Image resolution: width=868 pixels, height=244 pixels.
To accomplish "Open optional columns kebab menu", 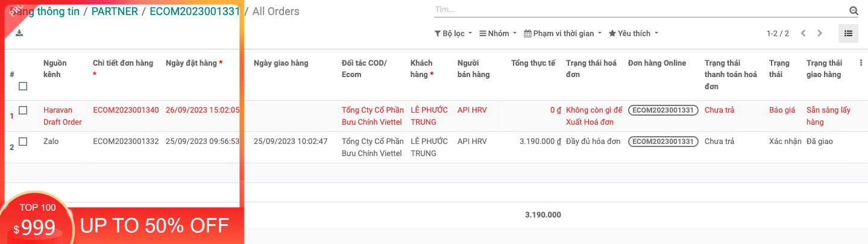I will (x=861, y=63).
